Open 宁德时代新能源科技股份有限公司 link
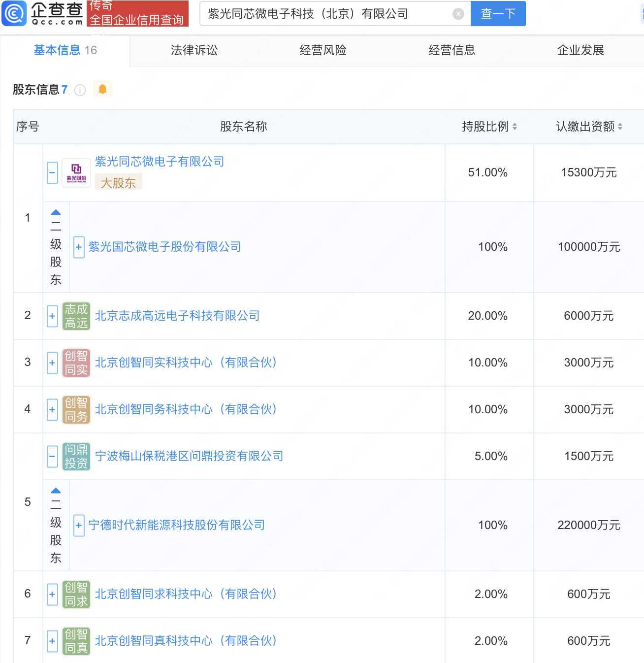Image resolution: width=644 pixels, height=663 pixels. coord(177,525)
